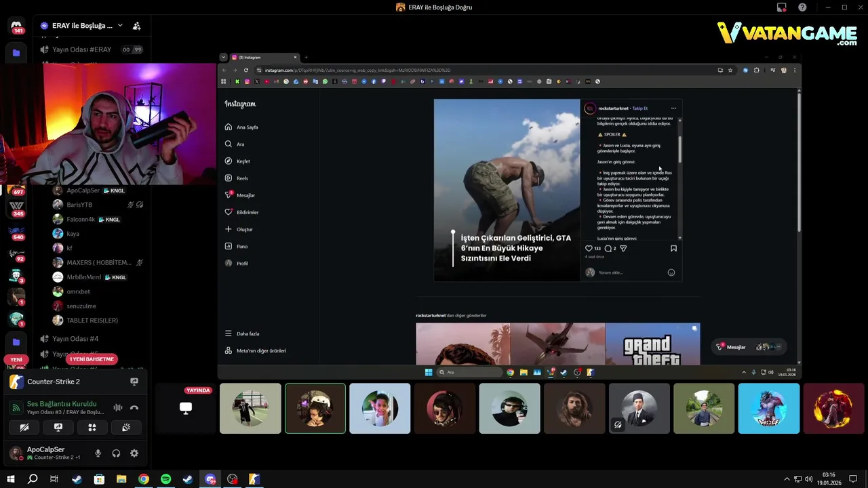Select the YAYINDA live stream tile
The image size is (868, 488).
[x=186, y=408]
